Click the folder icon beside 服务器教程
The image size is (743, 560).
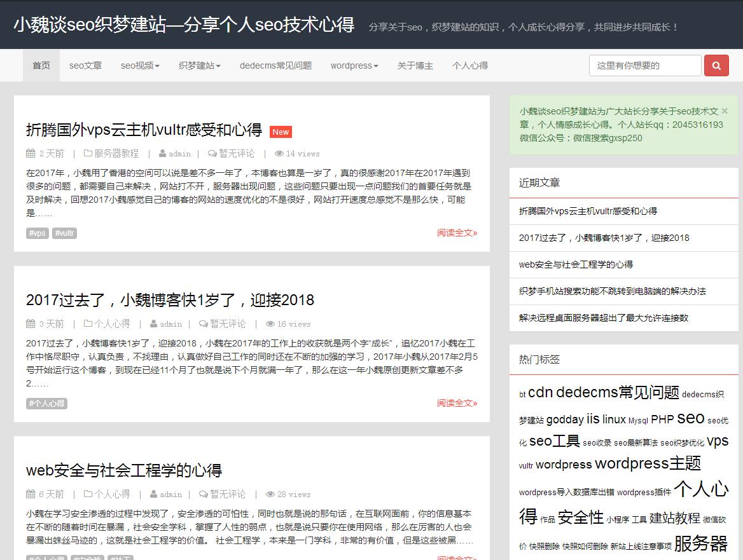[88, 153]
